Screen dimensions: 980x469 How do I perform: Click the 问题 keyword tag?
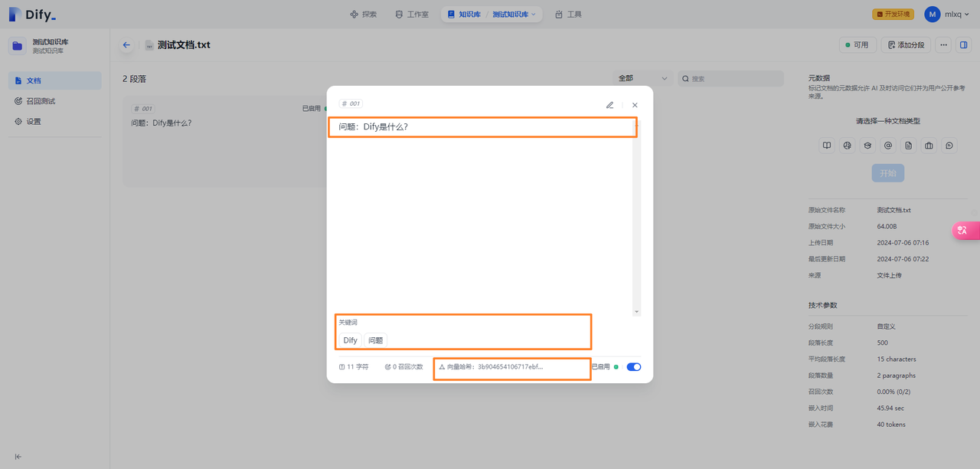(375, 340)
